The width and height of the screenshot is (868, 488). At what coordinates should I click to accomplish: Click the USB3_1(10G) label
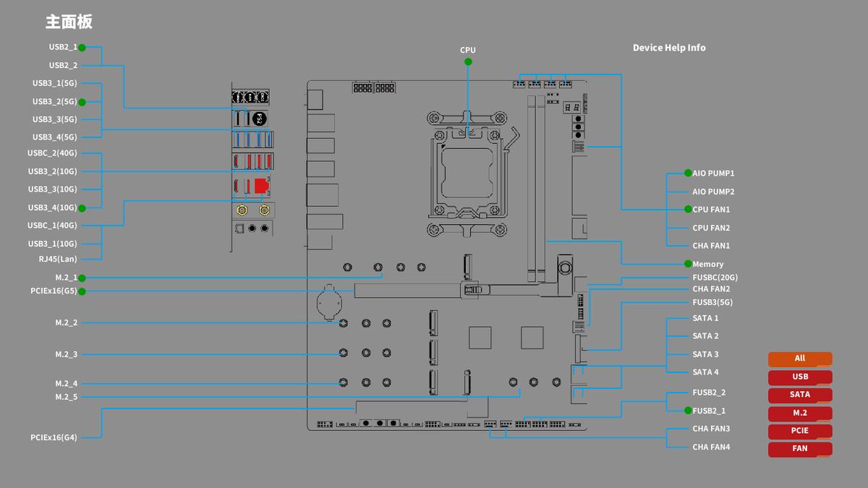52,244
